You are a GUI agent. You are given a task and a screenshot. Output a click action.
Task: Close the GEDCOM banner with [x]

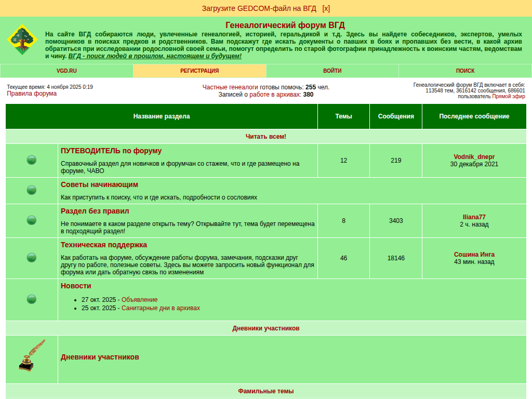point(326,8)
